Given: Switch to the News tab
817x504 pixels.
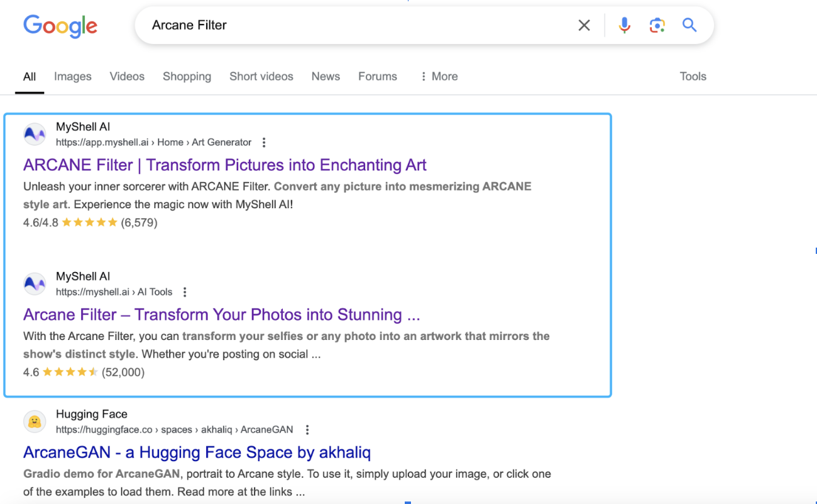Looking at the screenshot, I should (326, 77).
